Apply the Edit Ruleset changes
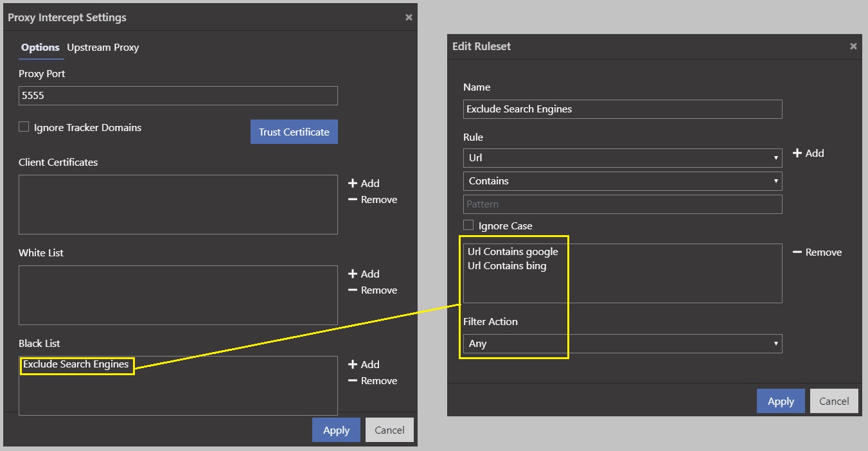 781,402
